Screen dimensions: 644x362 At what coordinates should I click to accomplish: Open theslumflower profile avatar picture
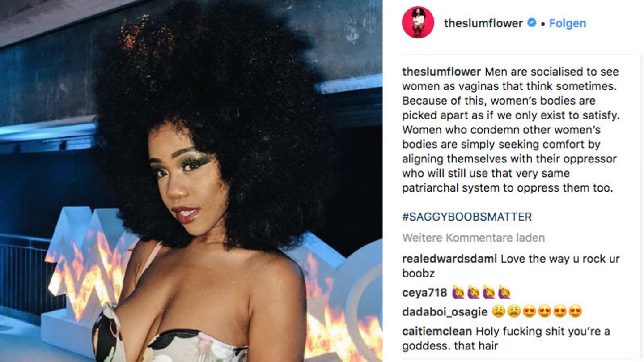click(418, 23)
